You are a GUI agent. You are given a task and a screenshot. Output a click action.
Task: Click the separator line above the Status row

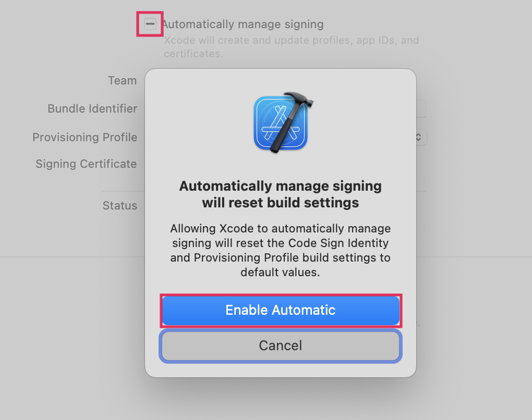click(123, 191)
